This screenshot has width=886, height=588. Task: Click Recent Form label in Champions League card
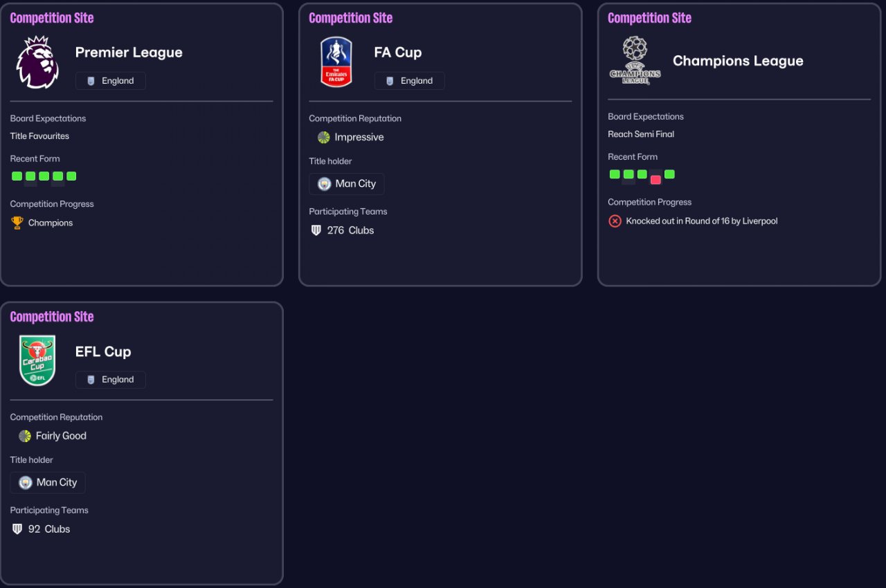click(x=633, y=156)
